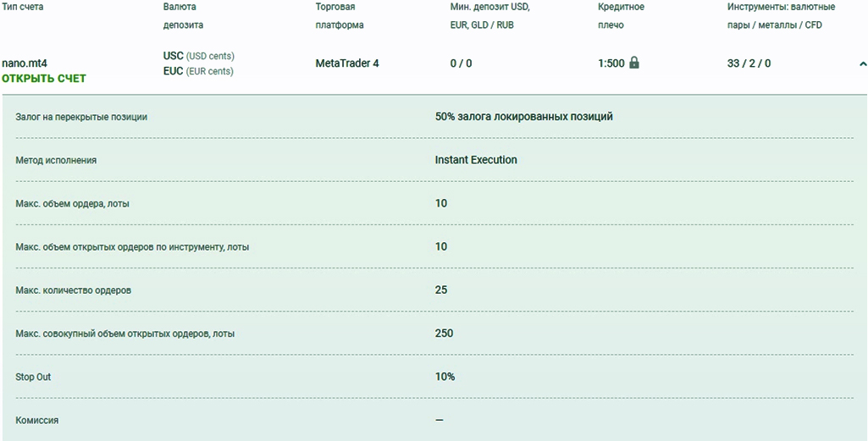Click the Инструменты column header
The width and height of the screenshot is (868, 441).
pyautogui.click(x=781, y=16)
